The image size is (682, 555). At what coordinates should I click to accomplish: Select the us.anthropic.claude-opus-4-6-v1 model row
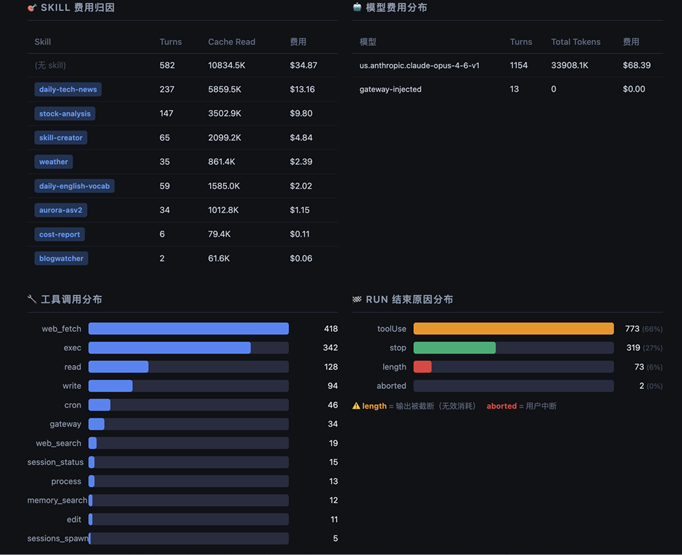[508, 65]
